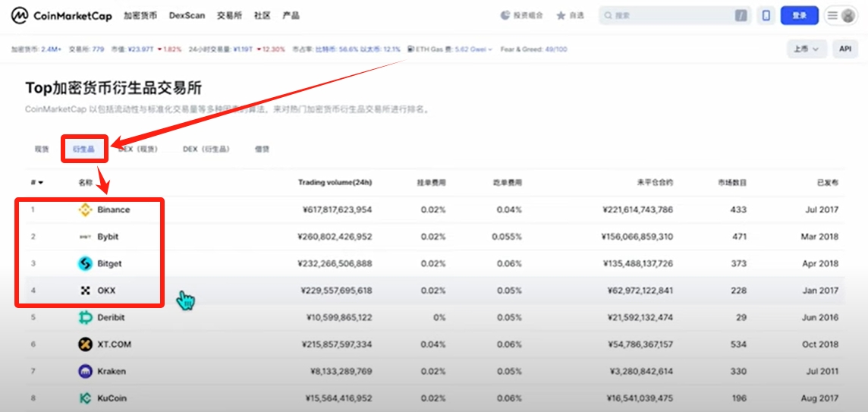
Task: Click the CoinMarketCap logo
Action: pyautogui.click(x=61, y=15)
